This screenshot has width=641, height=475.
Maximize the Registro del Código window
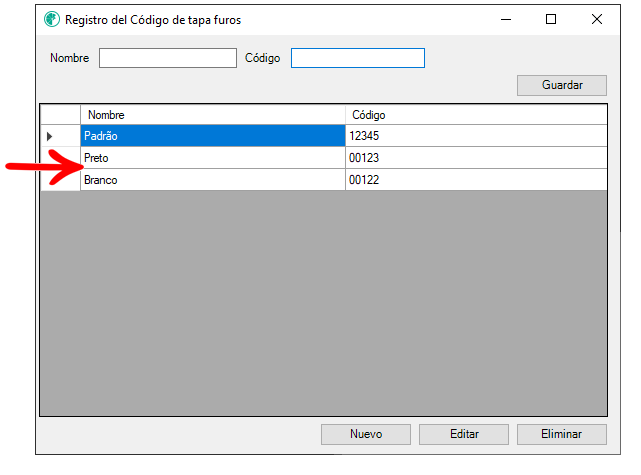click(x=551, y=19)
